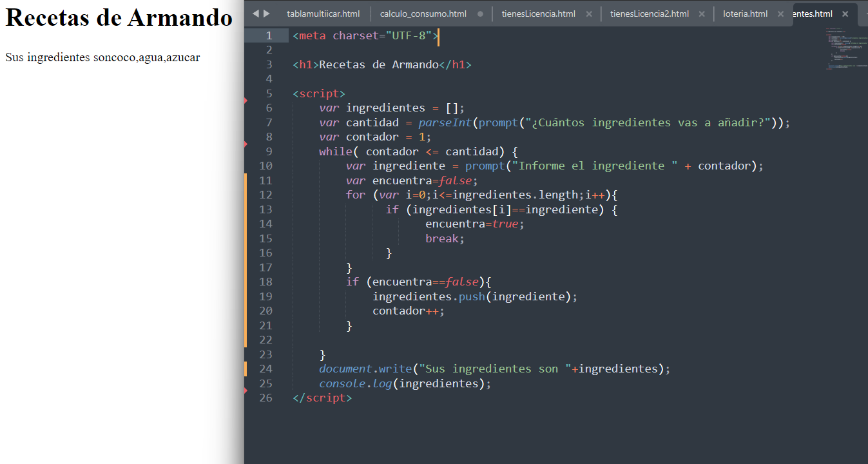Click 'true' on the 'encuentra=true' line

[x=505, y=224]
